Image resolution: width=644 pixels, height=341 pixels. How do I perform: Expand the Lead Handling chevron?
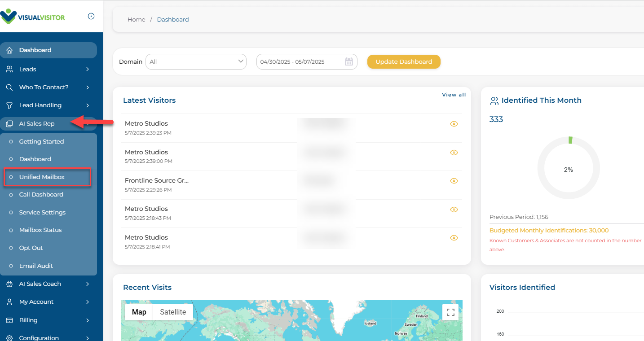[88, 105]
